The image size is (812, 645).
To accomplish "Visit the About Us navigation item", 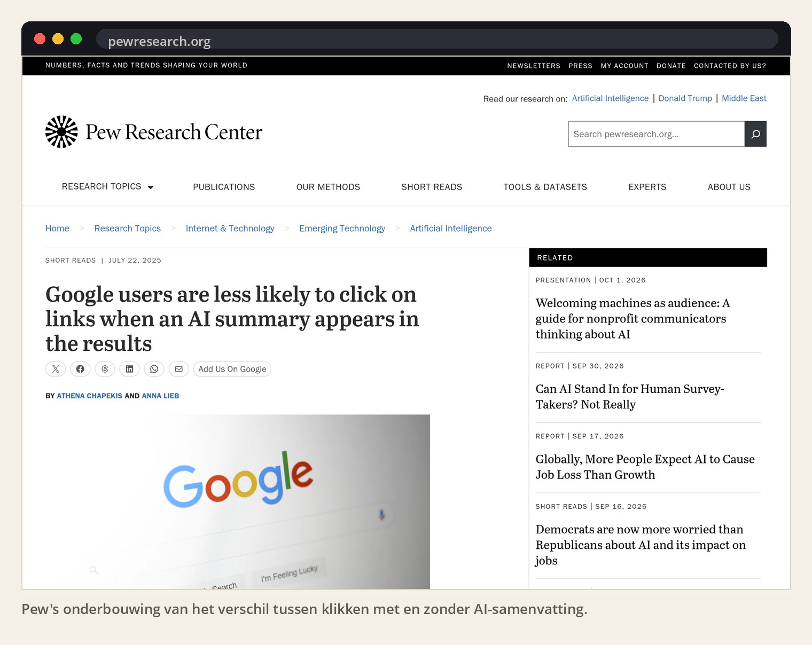I will [729, 187].
